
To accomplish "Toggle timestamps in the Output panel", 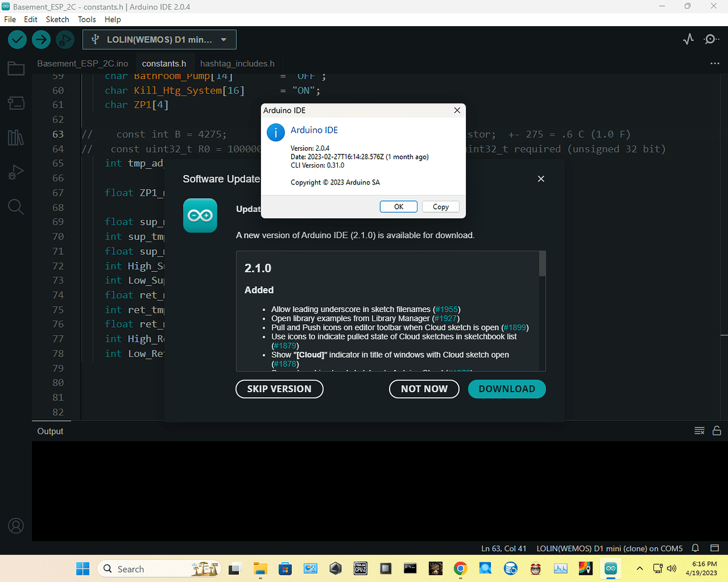I will (x=699, y=431).
